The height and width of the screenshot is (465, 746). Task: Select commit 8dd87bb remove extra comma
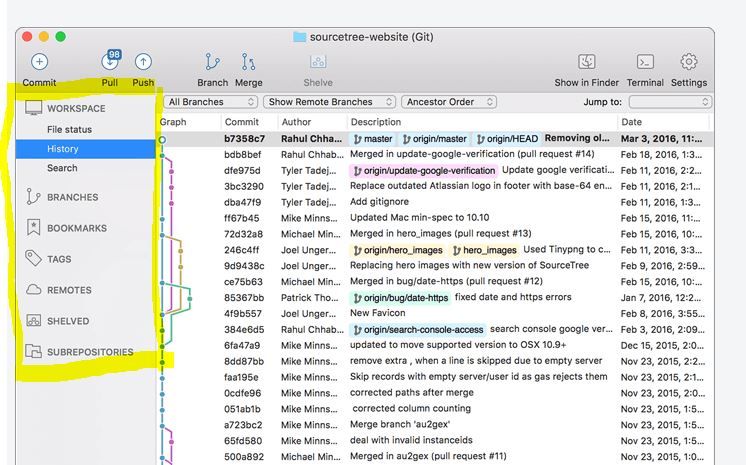tap(434, 361)
